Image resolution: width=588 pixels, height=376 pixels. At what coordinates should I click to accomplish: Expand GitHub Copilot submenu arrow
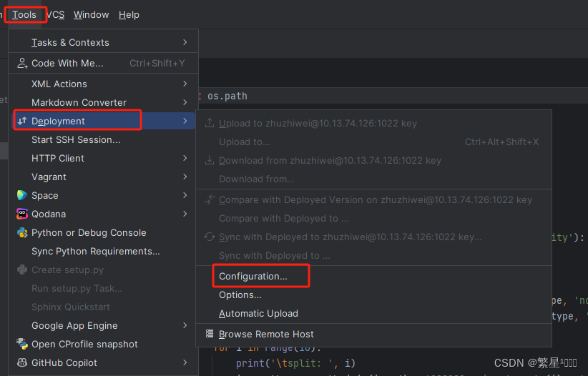[185, 362]
